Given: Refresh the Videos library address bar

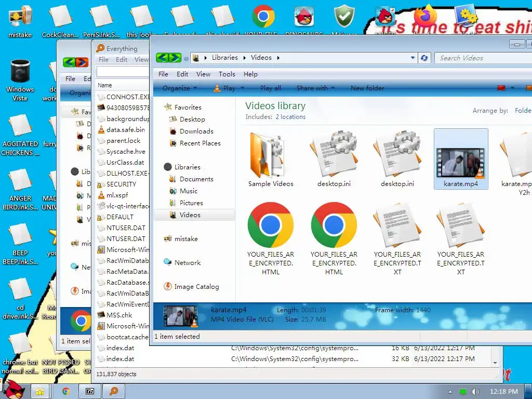Looking at the screenshot, I should (x=424, y=58).
